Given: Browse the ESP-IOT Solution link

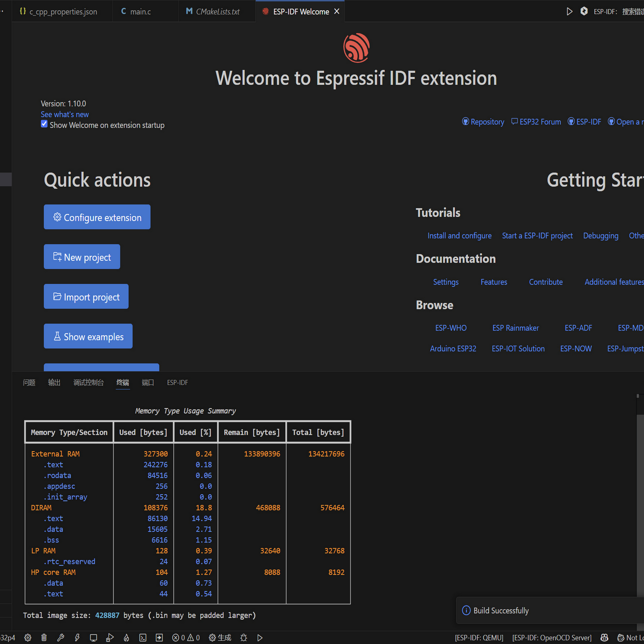Looking at the screenshot, I should click(518, 349).
